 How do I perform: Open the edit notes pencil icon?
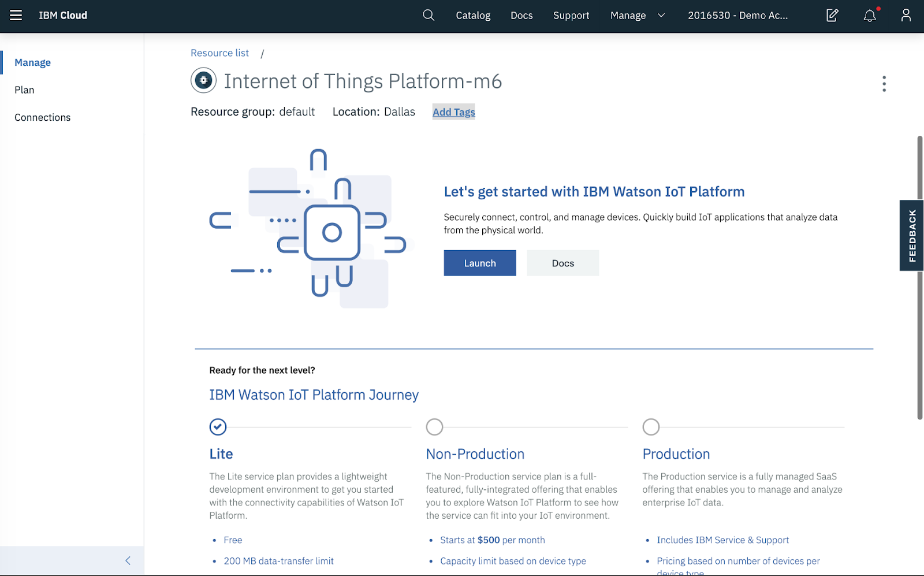coord(832,16)
